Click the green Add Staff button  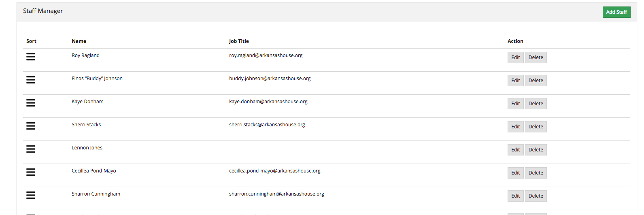coord(616,12)
